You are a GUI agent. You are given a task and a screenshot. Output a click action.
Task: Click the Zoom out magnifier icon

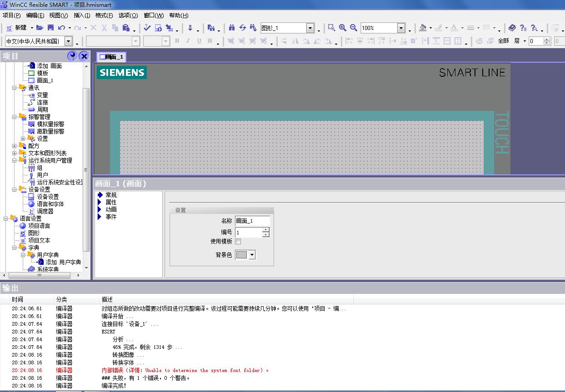[x=353, y=28]
